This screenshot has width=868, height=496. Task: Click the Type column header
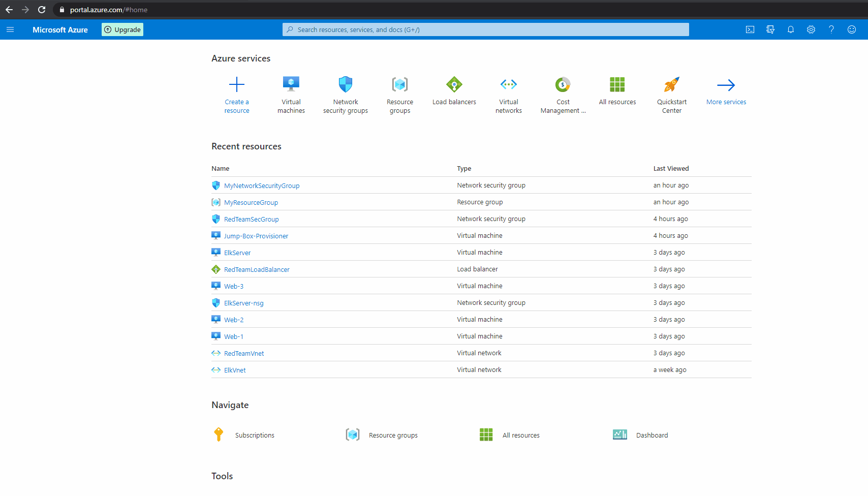(464, 168)
